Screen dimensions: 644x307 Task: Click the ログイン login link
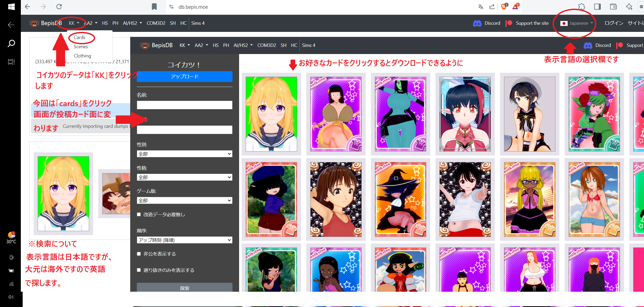tap(614, 23)
